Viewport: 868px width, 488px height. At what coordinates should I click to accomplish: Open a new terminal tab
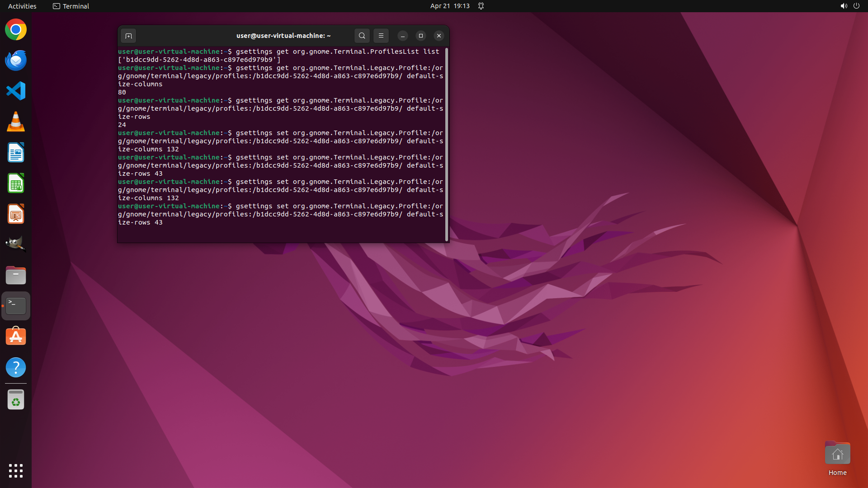pos(128,36)
